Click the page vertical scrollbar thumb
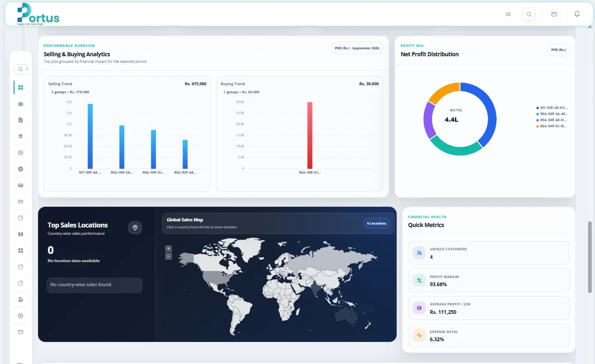The height and width of the screenshot is (364, 595). pyautogui.click(x=590, y=257)
